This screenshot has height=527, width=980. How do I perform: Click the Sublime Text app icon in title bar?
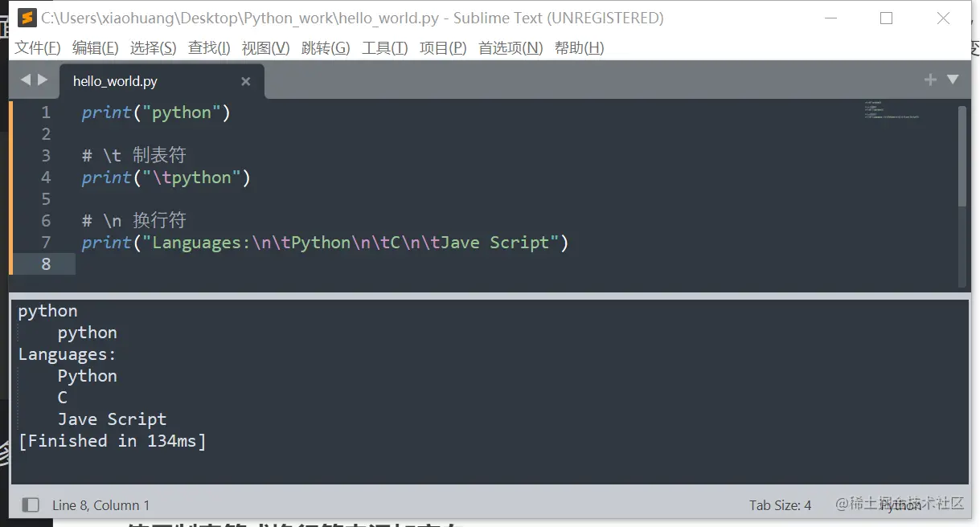[x=27, y=18]
